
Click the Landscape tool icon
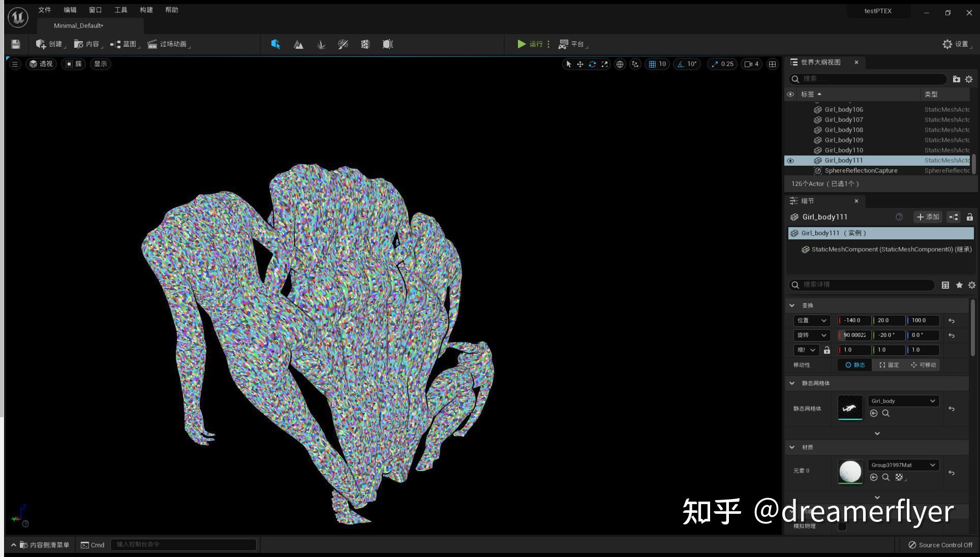[x=298, y=44]
